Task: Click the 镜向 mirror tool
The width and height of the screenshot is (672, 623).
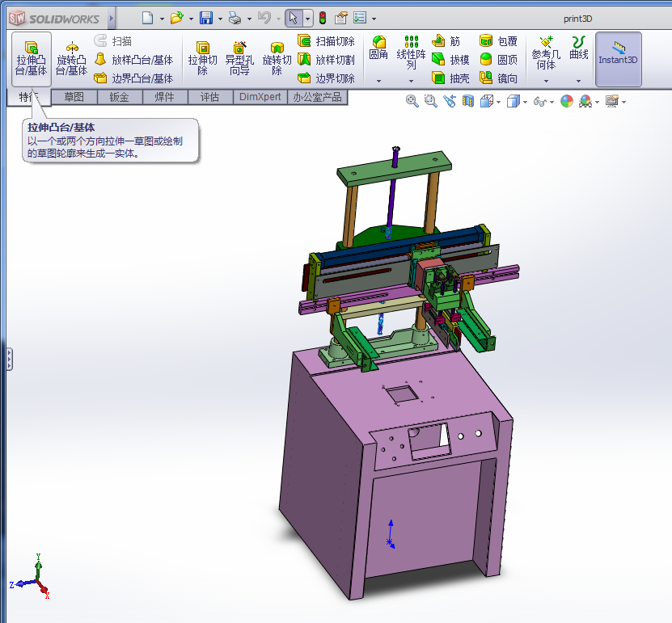Action: (x=498, y=78)
